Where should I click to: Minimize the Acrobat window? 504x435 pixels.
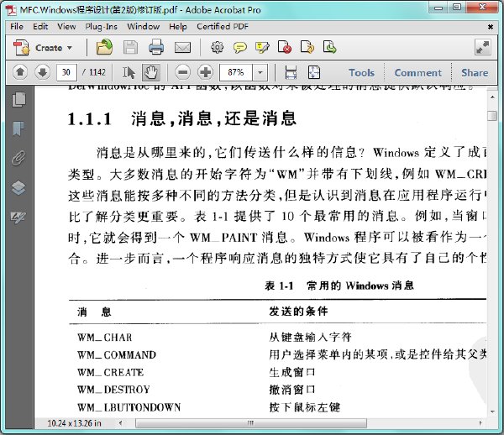click(x=438, y=8)
